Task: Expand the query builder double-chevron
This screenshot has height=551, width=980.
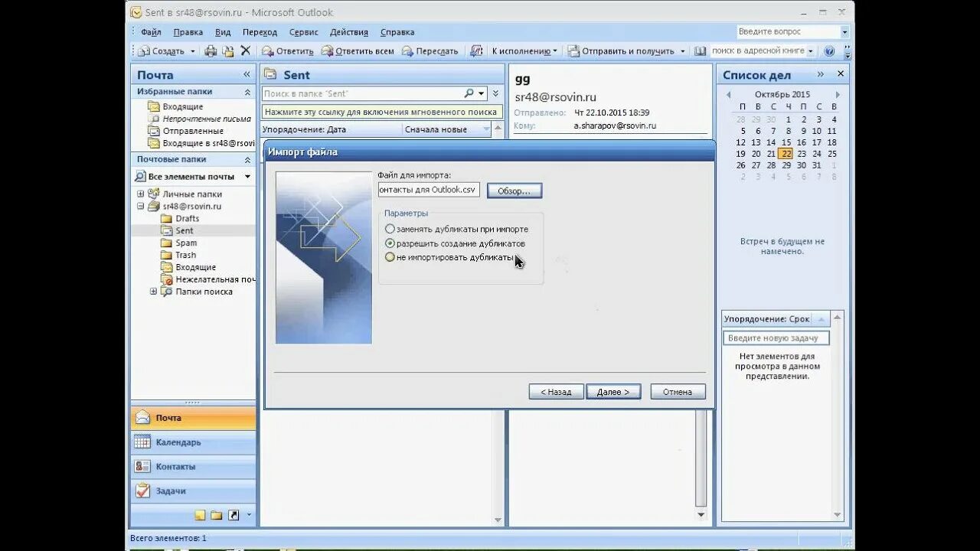Action: pos(495,93)
